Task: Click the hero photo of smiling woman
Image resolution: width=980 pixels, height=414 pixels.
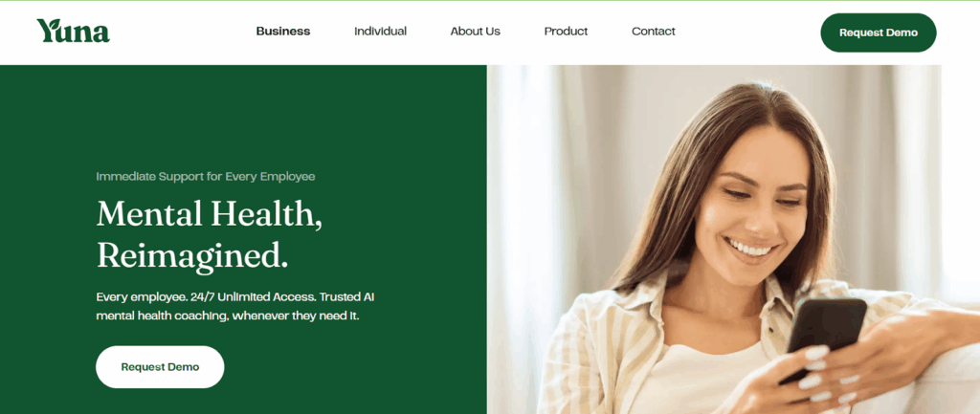Action: coord(733,239)
